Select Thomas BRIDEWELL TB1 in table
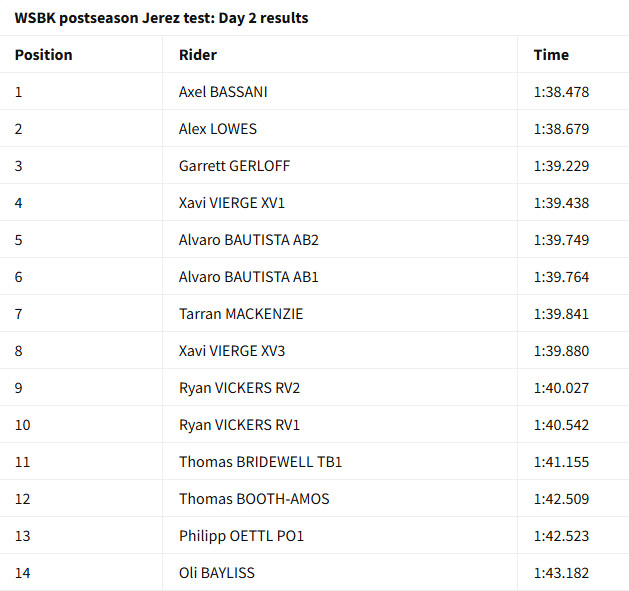Screen dimensions: 629x591 click(260, 462)
